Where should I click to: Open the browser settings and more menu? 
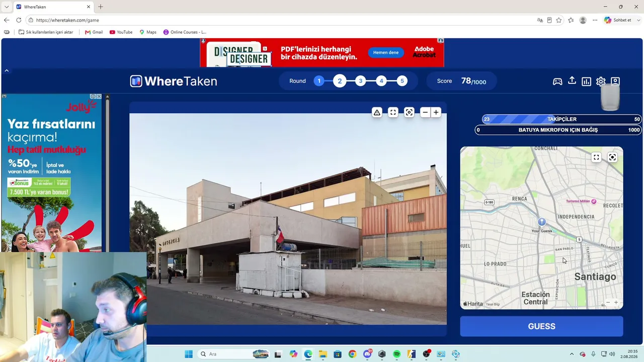(595, 20)
